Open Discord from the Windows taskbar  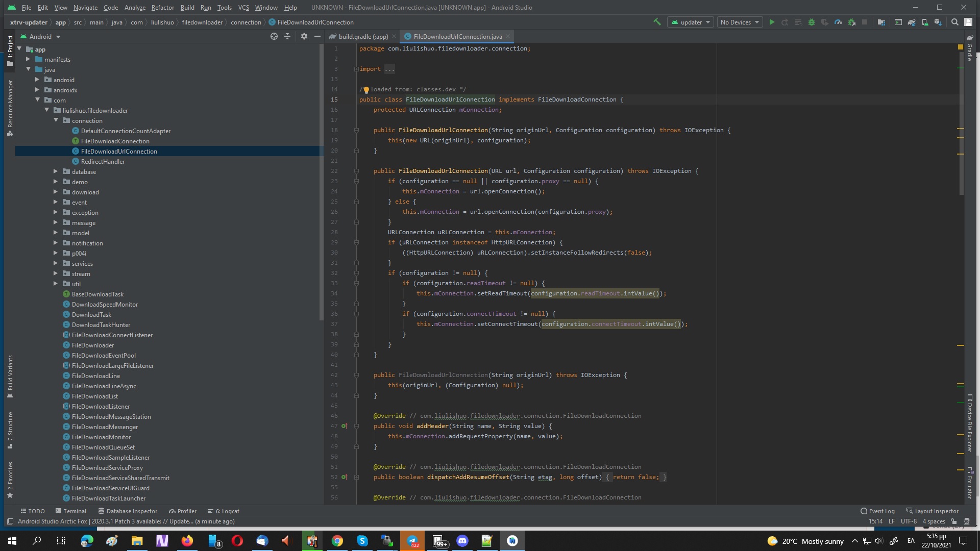[x=462, y=540]
